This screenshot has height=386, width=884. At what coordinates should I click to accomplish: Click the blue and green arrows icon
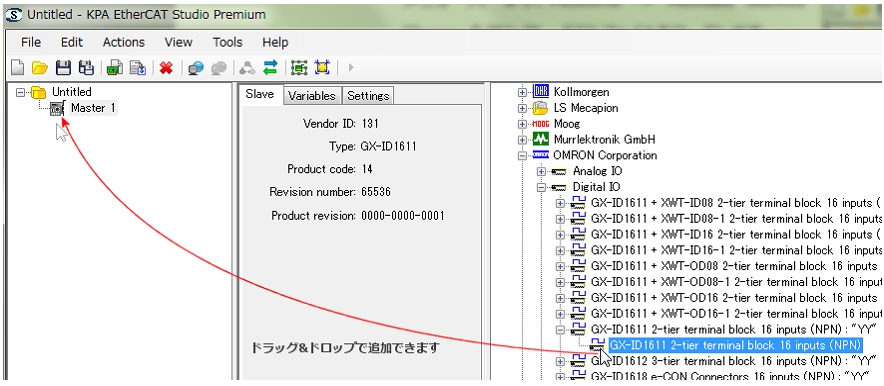271,68
